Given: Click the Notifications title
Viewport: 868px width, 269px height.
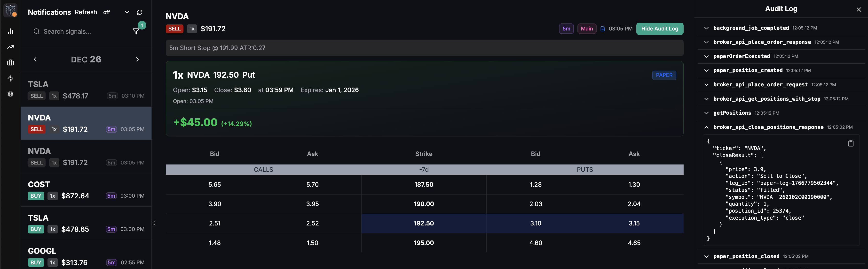Looking at the screenshot, I should (49, 12).
